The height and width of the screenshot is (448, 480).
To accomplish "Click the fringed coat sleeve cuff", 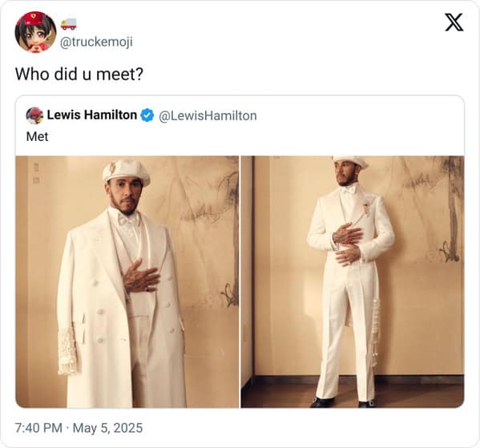I will click(67, 352).
